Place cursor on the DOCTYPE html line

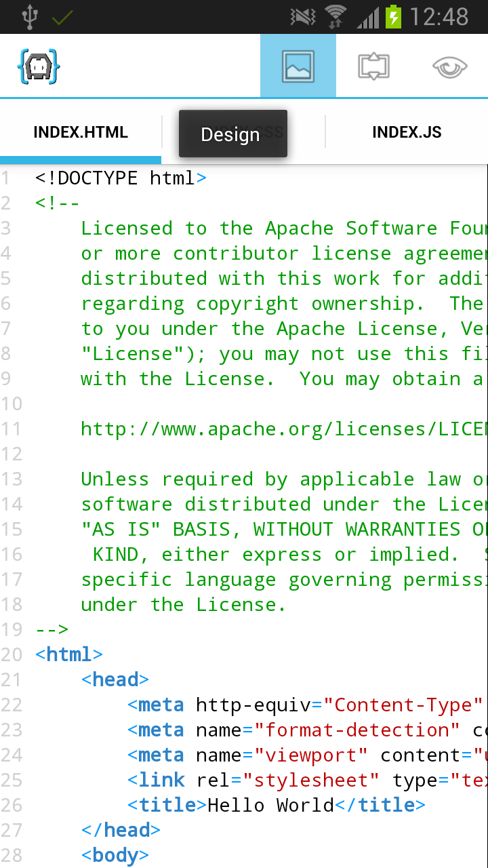tap(121, 178)
